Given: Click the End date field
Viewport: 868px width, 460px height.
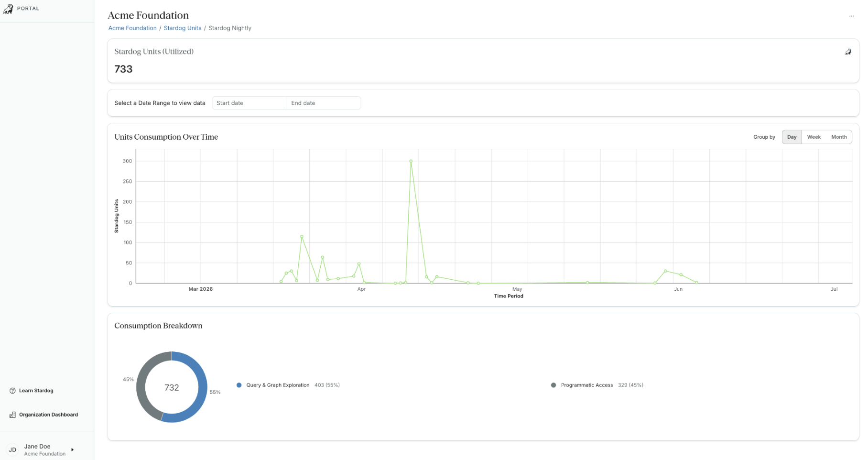Looking at the screenshot, I should tap(324, 103).
